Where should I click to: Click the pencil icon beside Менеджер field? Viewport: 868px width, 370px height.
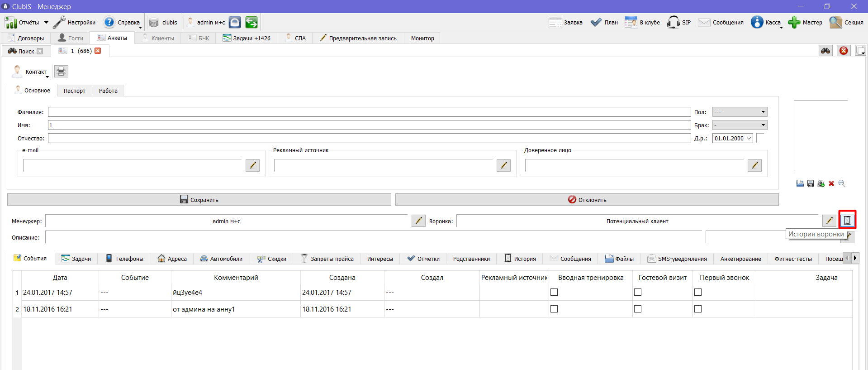click(x=418, y=221)
